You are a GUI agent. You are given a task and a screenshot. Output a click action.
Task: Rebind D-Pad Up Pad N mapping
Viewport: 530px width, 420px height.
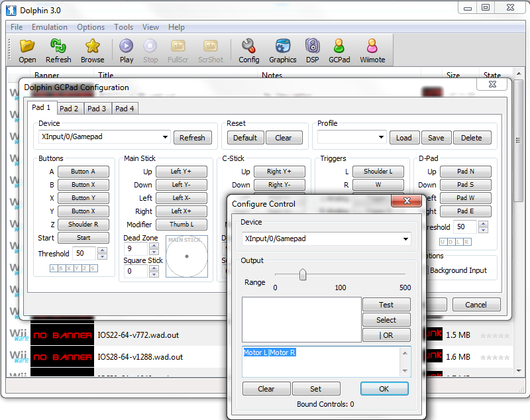click(466, 172)
